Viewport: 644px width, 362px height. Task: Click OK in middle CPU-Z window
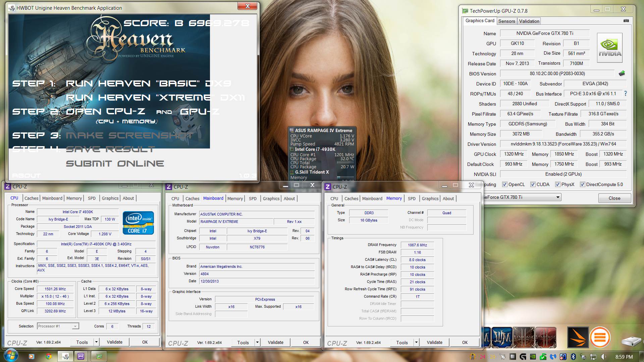tap(306, 342)
